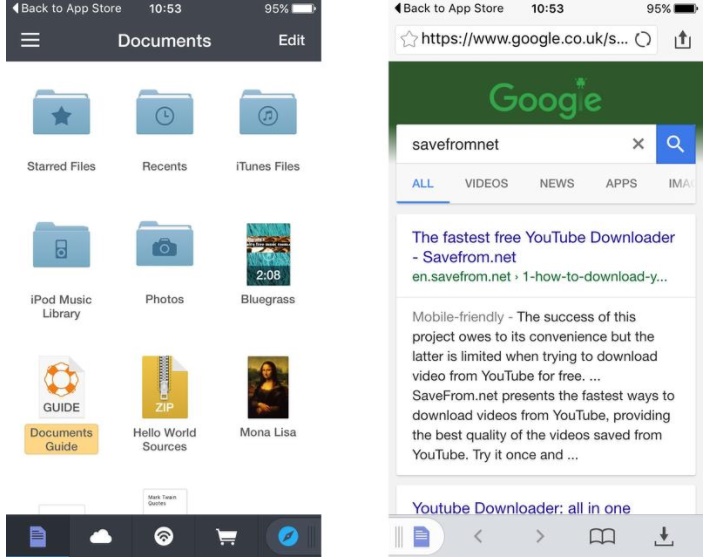Select the documents tab in bottom bar
This screenshot has height=559, width=709.
tap(38, 536)
